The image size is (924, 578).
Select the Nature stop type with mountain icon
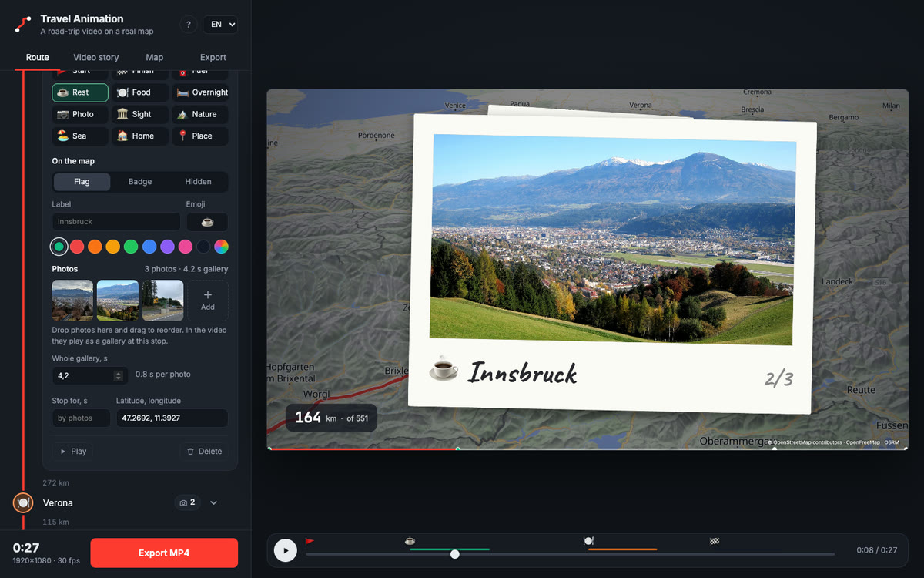tap(200, 114)
